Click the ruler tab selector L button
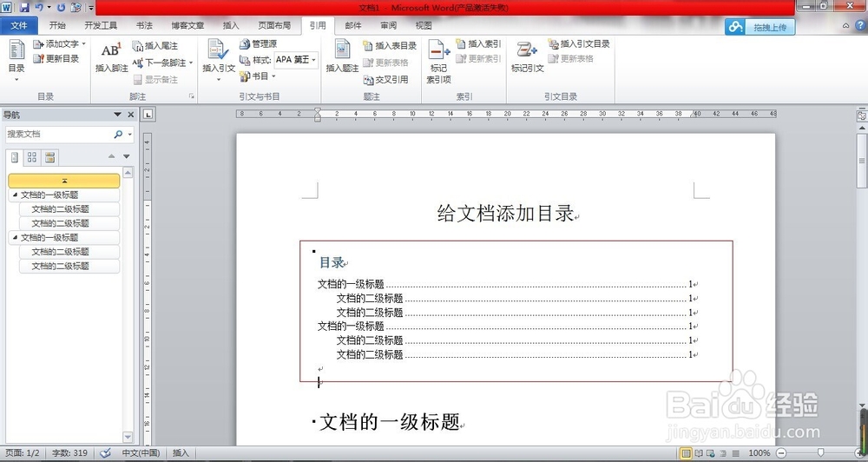The height and width of the screenshot is (462, 868). click(x=148, y=115)
